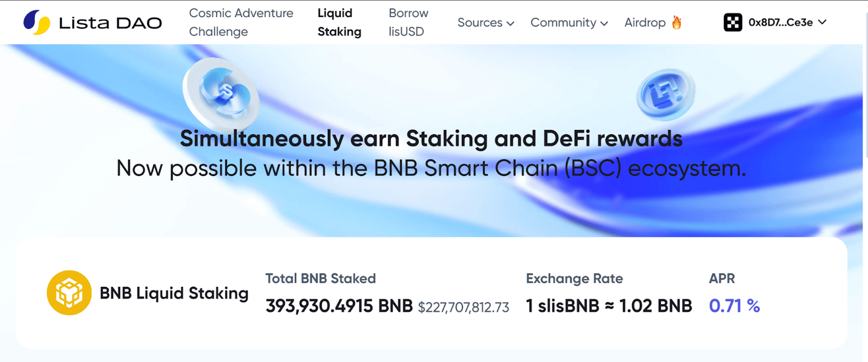Expand the Sources dropdown menu
868x362 pixels.
click(x=486, y=23)
